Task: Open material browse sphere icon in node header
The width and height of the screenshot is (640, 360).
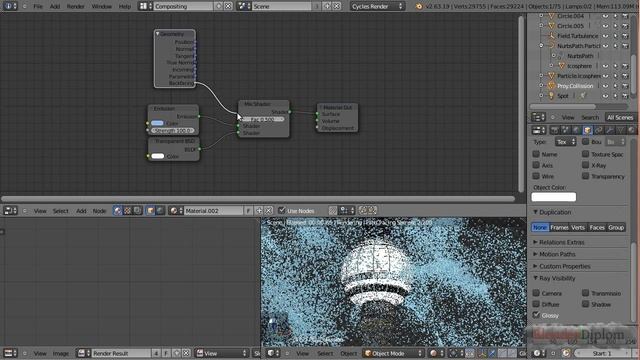Action: [x=176, y=211]
